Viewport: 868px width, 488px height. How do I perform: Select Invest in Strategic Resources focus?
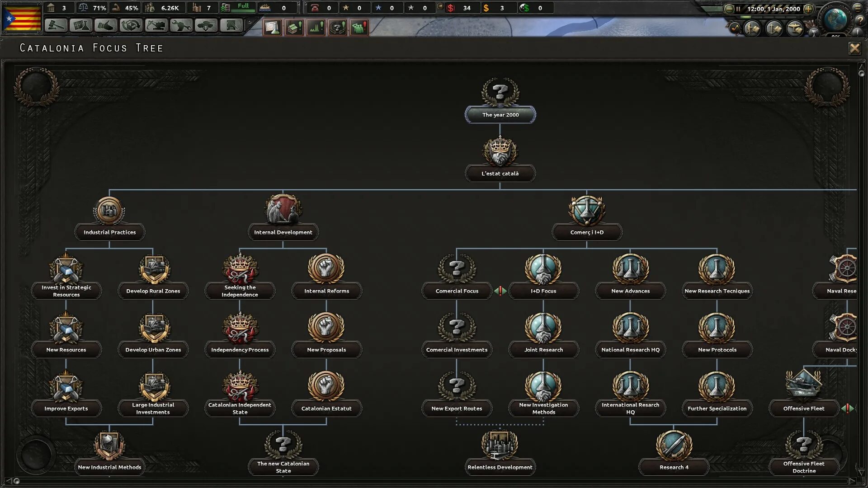pyautogui.click(x=66, y=277)
